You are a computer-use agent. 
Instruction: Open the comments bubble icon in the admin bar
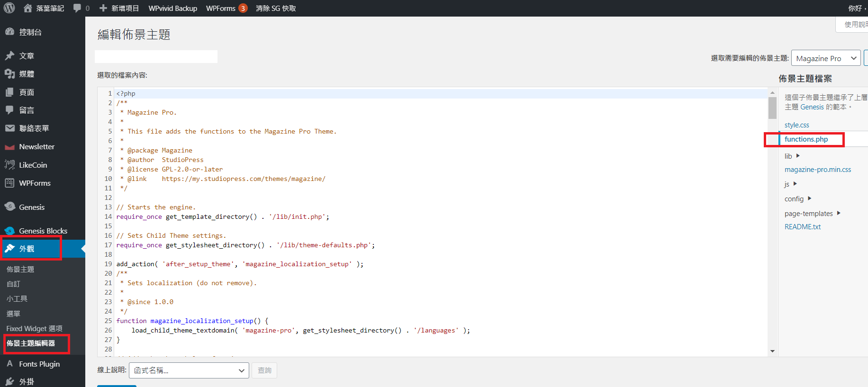tap(77, 8)
